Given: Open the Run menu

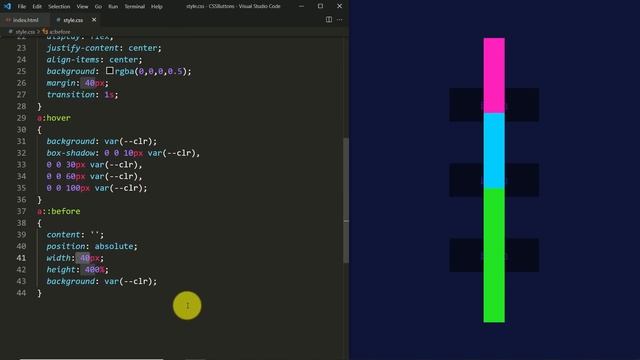Looking at the screenshot, I should pyautogui.click(x=113, y=7).
